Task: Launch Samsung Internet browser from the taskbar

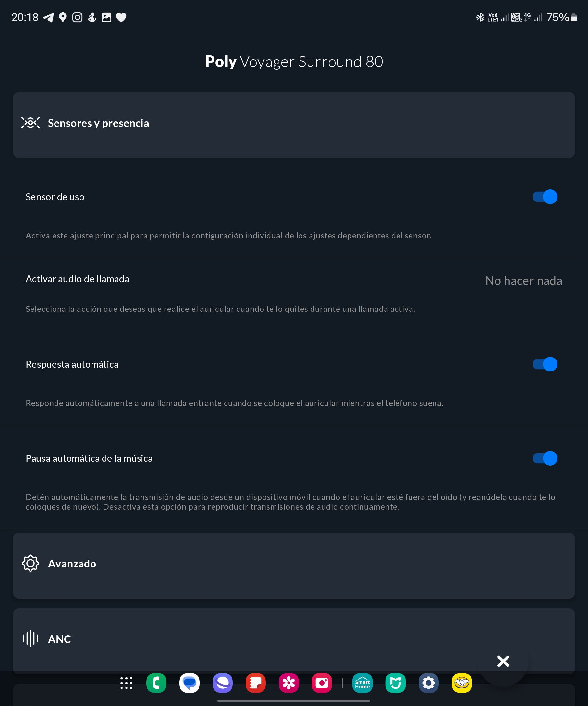Action: pyautogui.click(x=222, y=683)
